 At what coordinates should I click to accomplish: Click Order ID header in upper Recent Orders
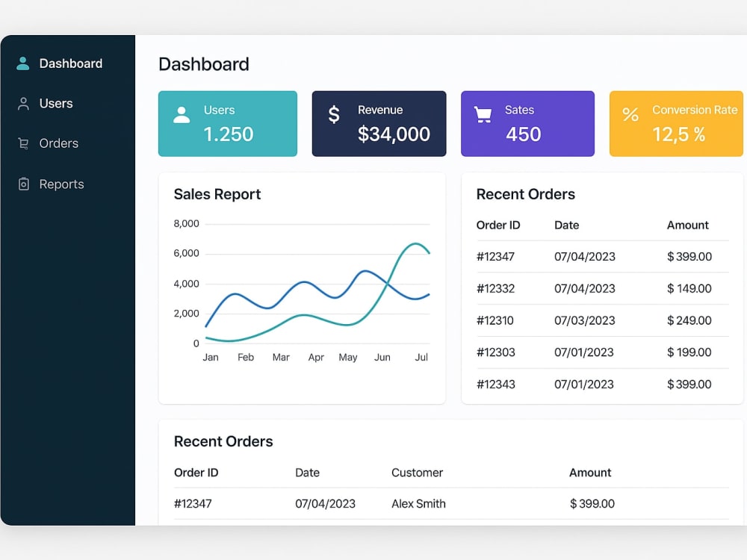pyautogui.click(x=498, y=225)
